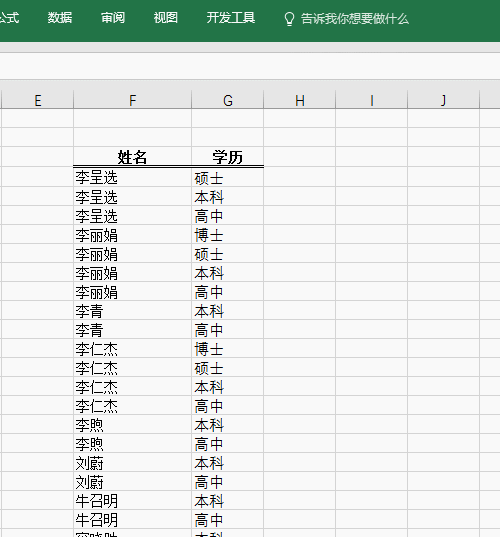Select the 刘蔚 cell next to 本科

click(x=133, y=463)
